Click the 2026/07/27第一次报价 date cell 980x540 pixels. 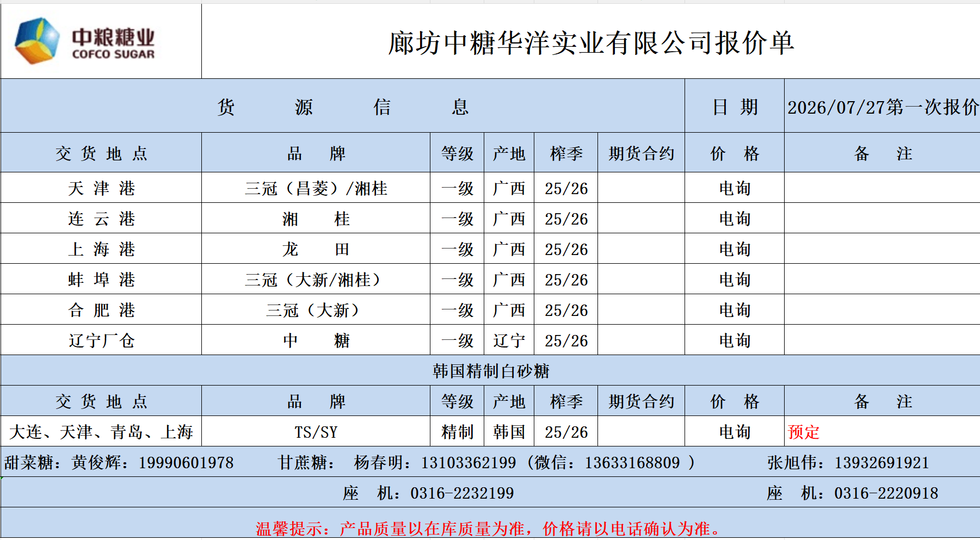click(883, 107)
